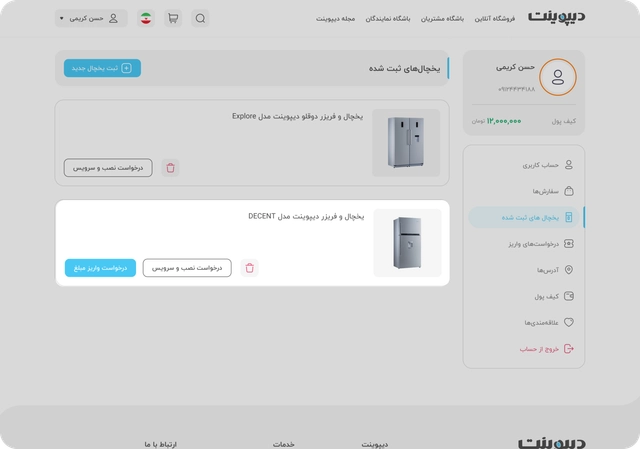The height and width of the screenshot is (449, 640).
Task: Click the دیپوینت logo in header
Action: (556, 17)
